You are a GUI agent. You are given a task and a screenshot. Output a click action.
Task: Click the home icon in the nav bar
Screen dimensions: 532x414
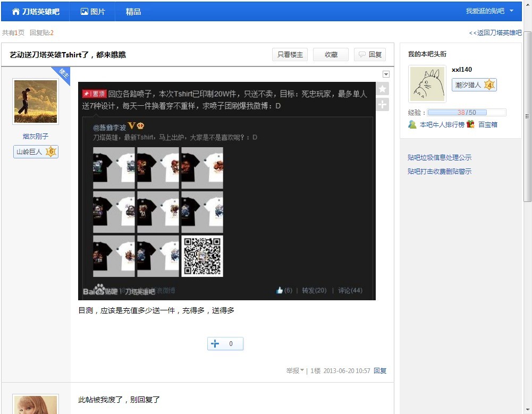tap(15, 12)
